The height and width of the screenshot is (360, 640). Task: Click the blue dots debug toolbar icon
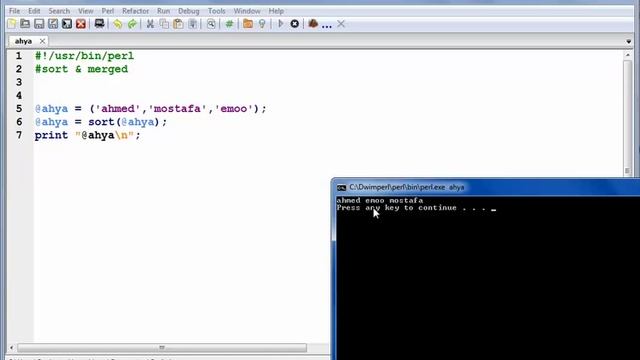327,27
